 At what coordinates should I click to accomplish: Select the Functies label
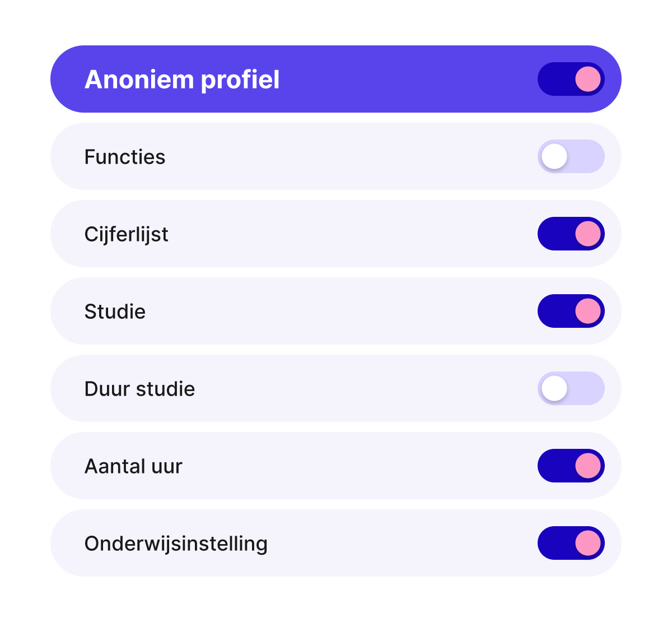pos(125,157)
